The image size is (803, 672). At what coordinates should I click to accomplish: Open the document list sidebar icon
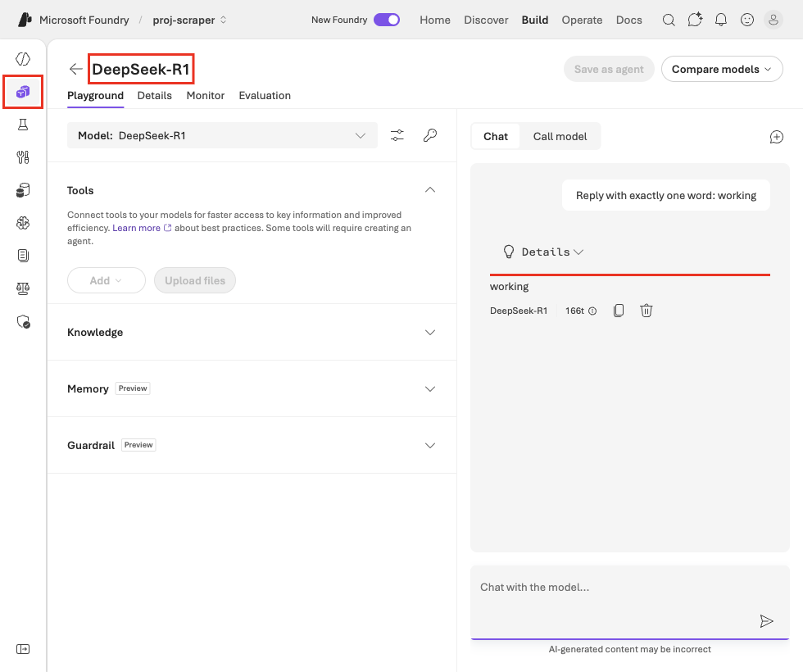pos(23,256)
